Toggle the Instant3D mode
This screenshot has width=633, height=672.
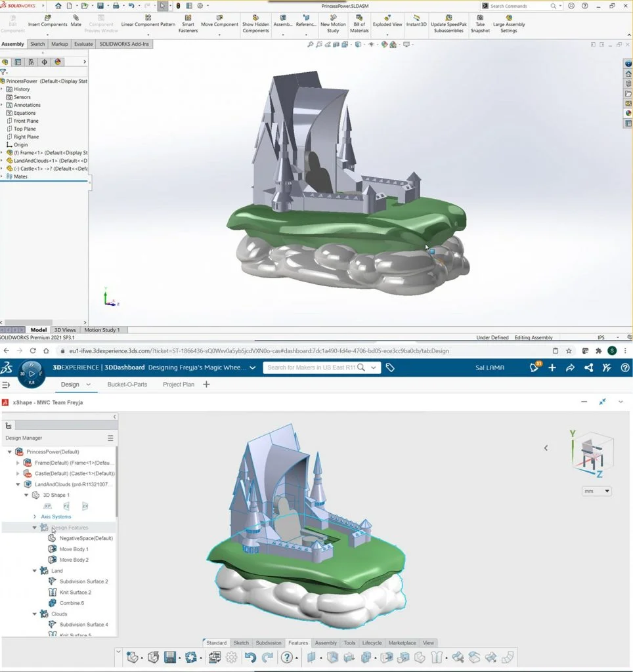416,20
